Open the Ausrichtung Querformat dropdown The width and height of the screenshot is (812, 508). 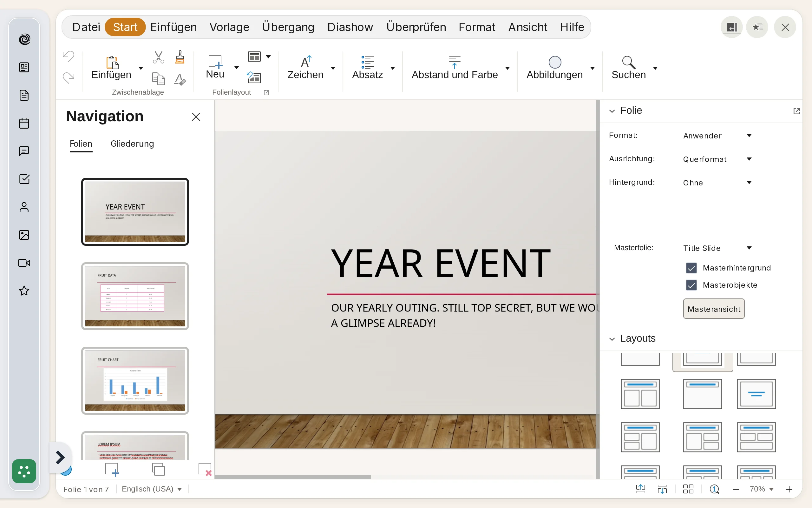[x=717, y=159]
